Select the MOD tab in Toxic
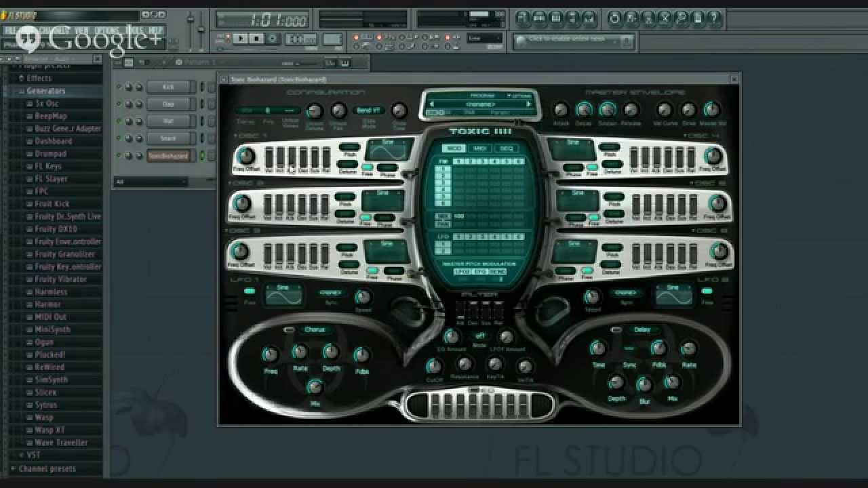The height and width of the screenshot is (488, 868). coord(454,148)
